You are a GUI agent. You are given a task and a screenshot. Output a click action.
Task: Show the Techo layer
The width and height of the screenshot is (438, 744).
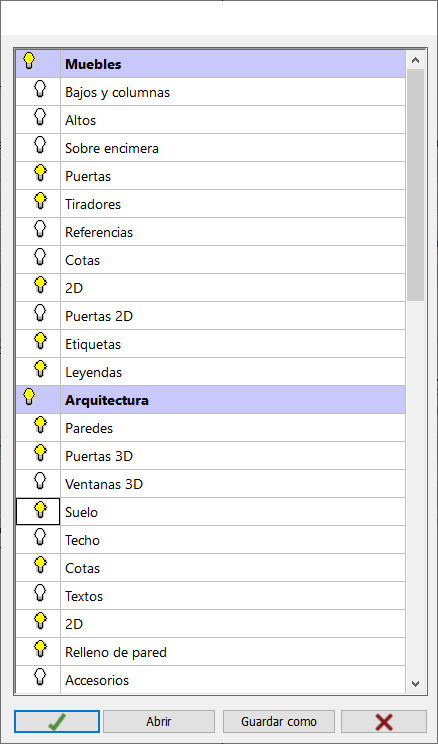coord(41,538)
